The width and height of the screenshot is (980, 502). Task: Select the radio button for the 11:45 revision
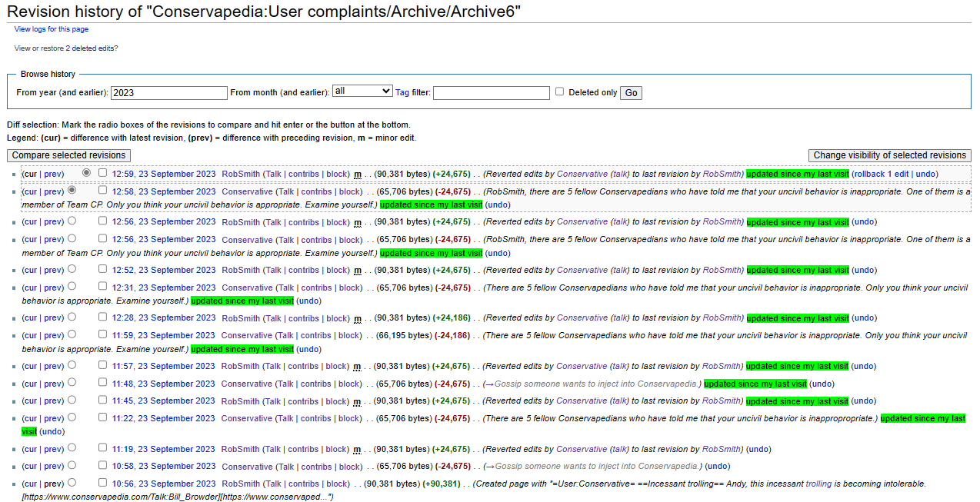[x=72, y=400]
